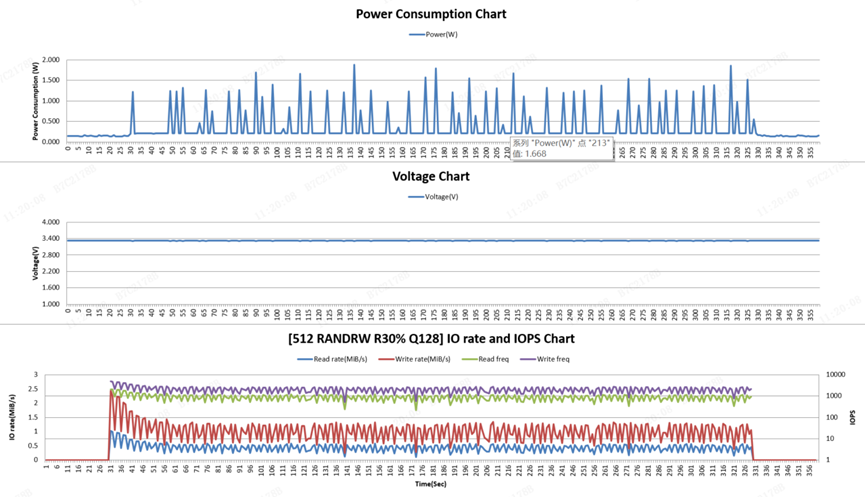Click the "Read rate(MiB/s)" legend entry
Viewport: 865px width, 497px height.
pyautogui.click(x=333, y=359)
